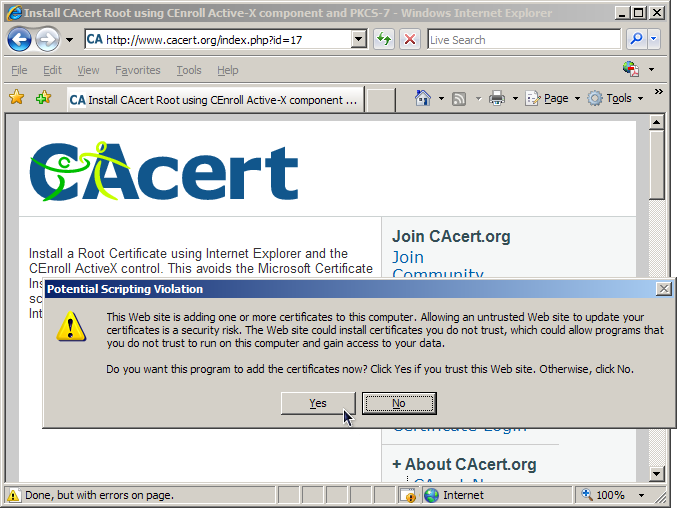677x508 pixels.
Task: Click the PDF converter toolbar icon
Action: tap(631, 69)
